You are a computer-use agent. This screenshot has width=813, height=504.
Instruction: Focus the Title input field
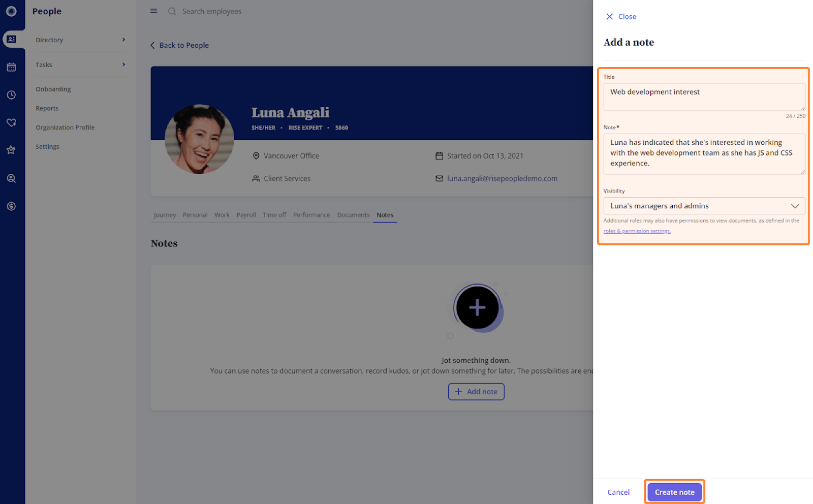tap(704, 97)
